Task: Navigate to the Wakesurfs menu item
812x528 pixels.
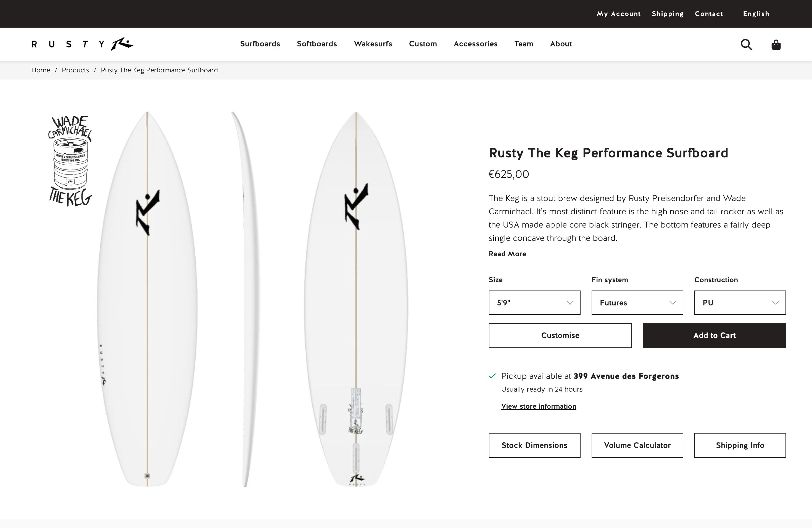Action: pyautogui.click(x=373, y=44)
